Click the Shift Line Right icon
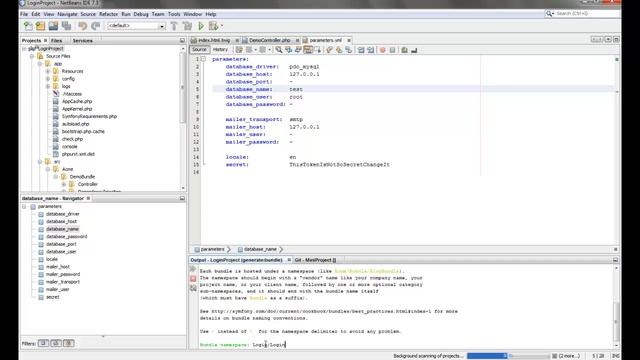Viewport: 640px width, 360px height. [371, 50]
